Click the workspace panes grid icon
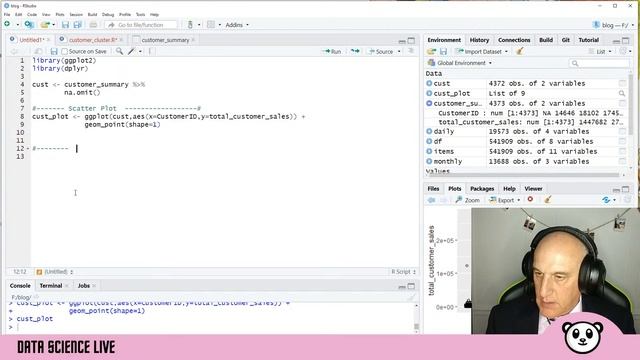Image resolution: width=640 pixels, height=360 pixels. (211, 24)
